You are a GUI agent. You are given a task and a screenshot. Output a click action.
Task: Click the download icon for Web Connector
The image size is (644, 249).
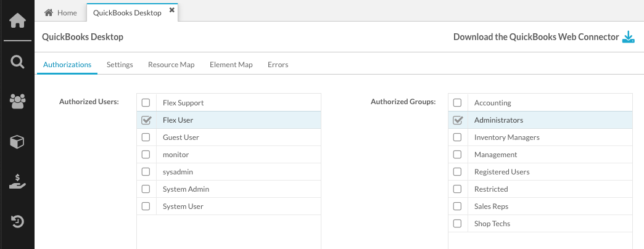tap(629, 38)
